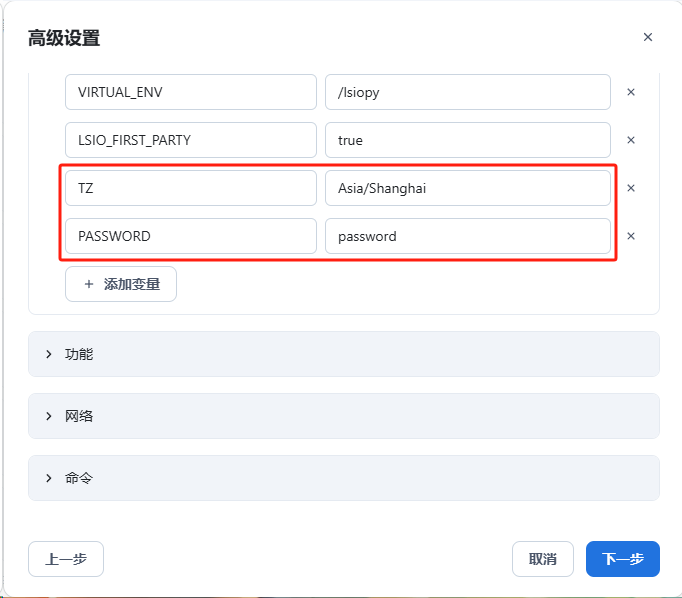Edit the true value field

(x=468, y=140)
